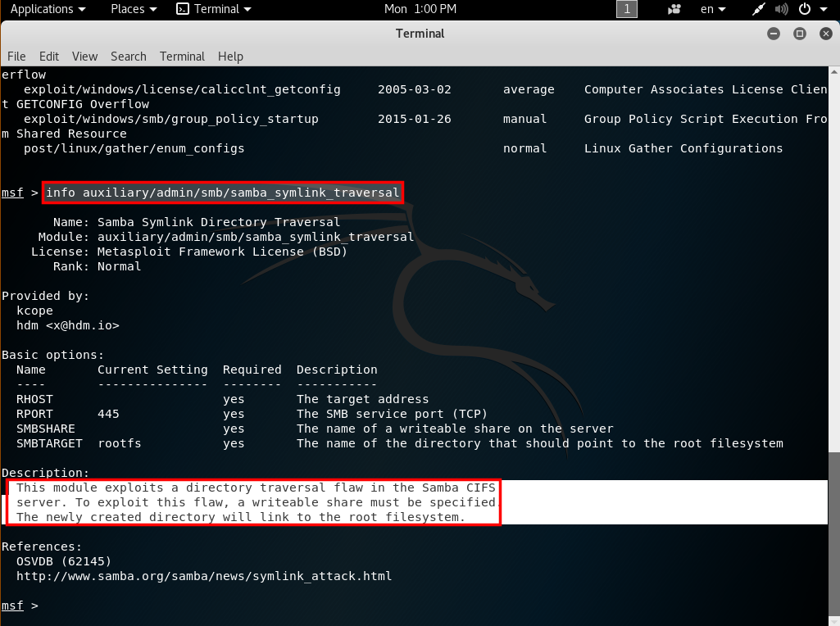840x626 pixels.
Task: Open the Search menu
Action: point(129,56)
